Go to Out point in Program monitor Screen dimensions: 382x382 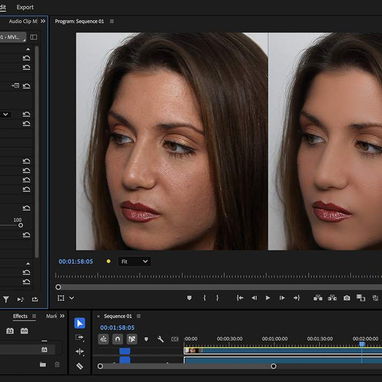(296, 298)
